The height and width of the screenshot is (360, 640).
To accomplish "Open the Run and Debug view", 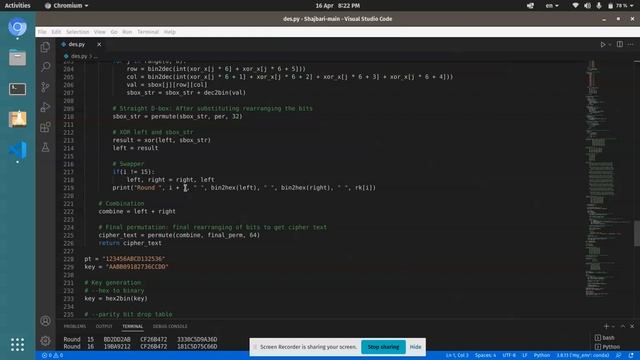I will (x=45, y=107).
